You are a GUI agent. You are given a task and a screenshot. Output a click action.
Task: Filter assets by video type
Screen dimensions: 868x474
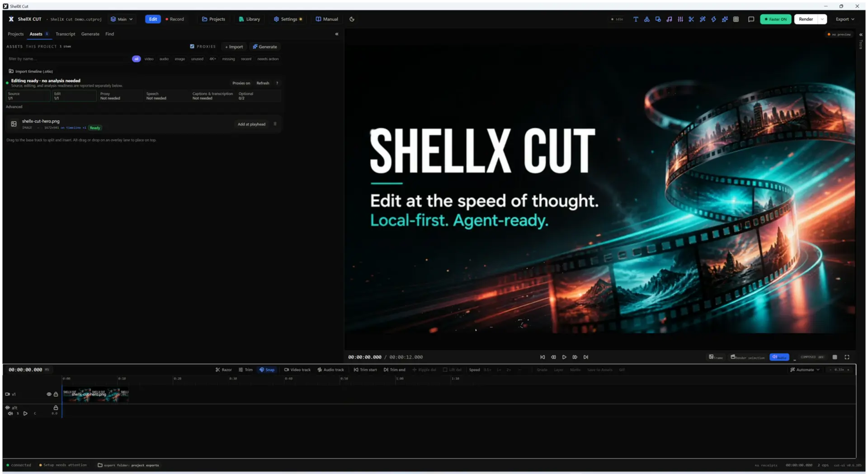[149, 59]
